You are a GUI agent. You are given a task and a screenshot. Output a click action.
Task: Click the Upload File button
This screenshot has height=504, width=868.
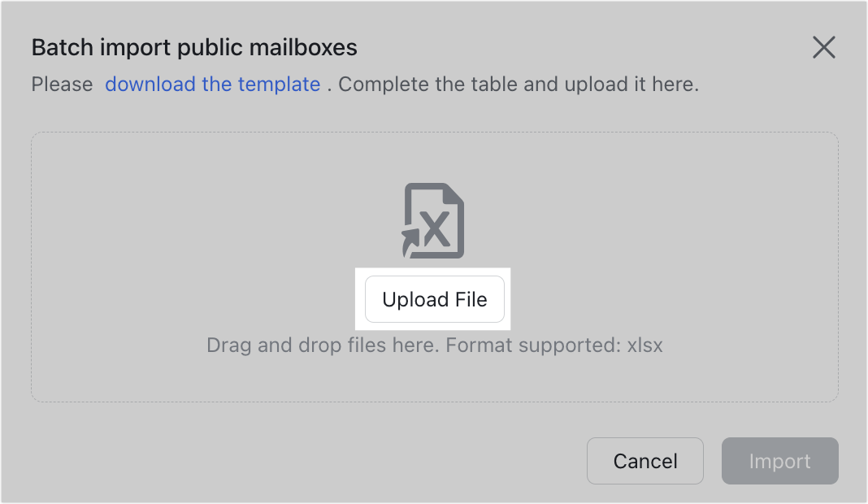coord(434,299)
